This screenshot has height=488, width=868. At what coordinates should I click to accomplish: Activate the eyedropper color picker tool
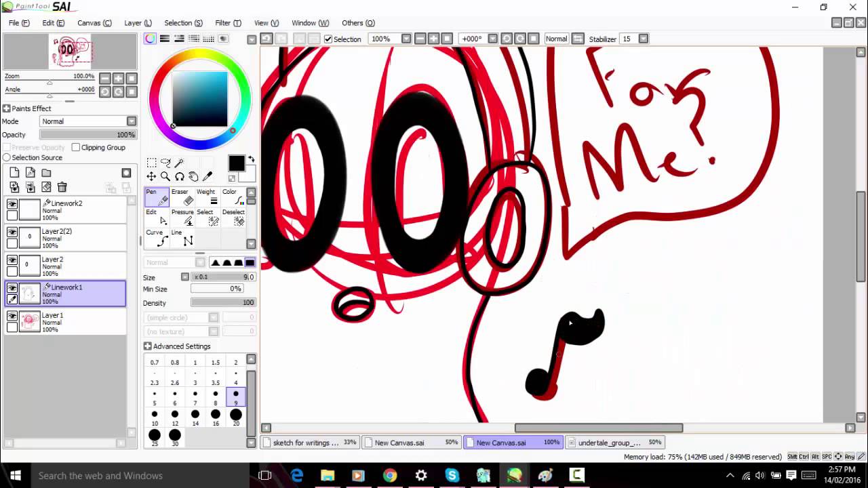(208, 176)
